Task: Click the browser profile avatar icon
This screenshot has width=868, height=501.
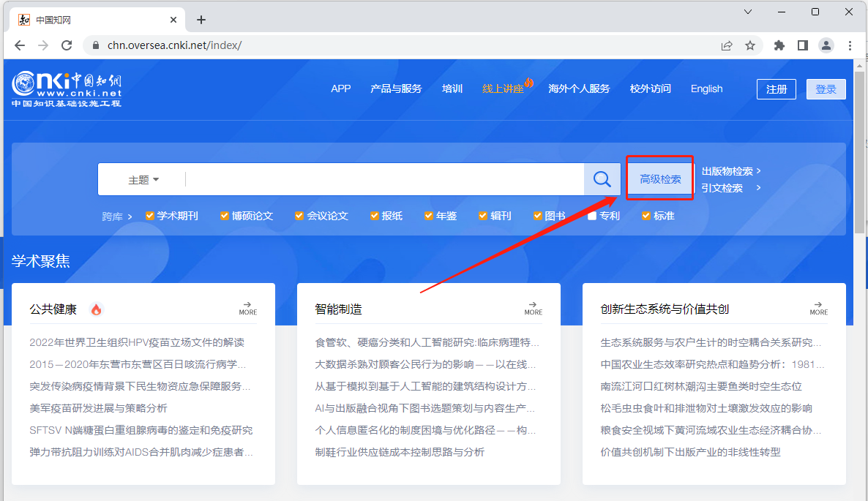Action: [x=826, y=45]
